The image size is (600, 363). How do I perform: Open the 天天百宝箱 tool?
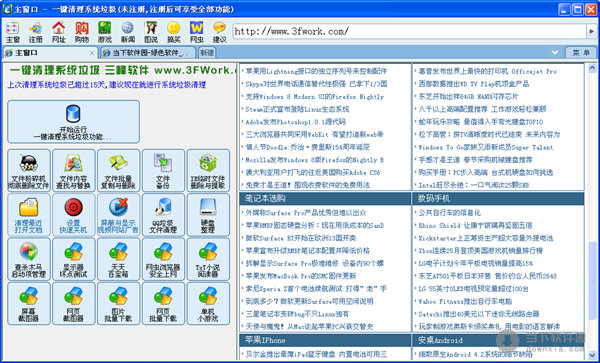pyautogui.click(x=118, y=259)
